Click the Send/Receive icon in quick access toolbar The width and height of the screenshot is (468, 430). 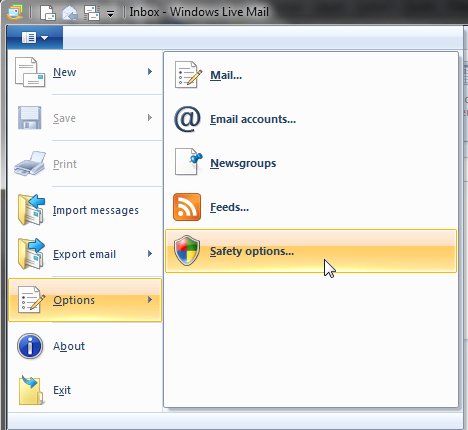91,13
